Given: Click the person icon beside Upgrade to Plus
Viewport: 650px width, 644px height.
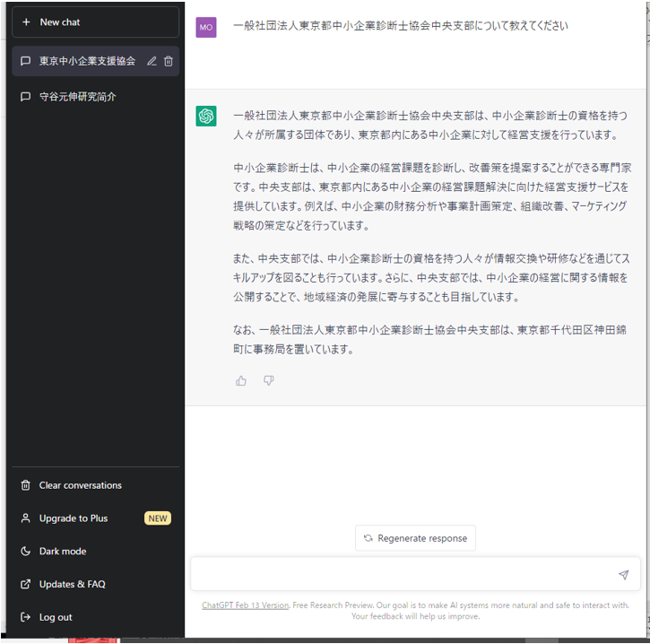Looking at the screenshot, I should [26, 518].
